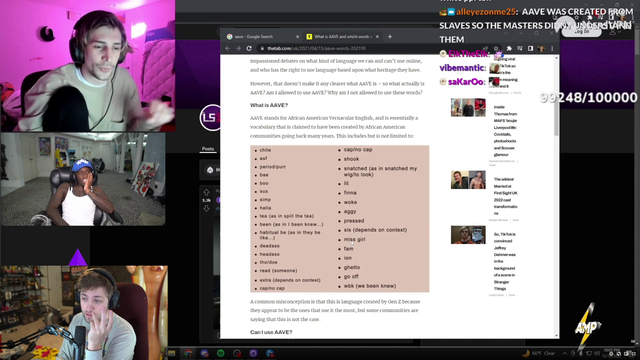The image size is (640, 360).
Task: Open Chrome from the Windows taskbar
Action: pyautogui.click(x=188, y=353)
